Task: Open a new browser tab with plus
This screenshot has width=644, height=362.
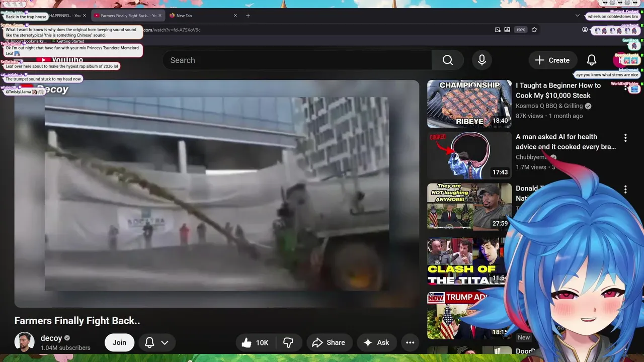Action: [x=248, y=16]
